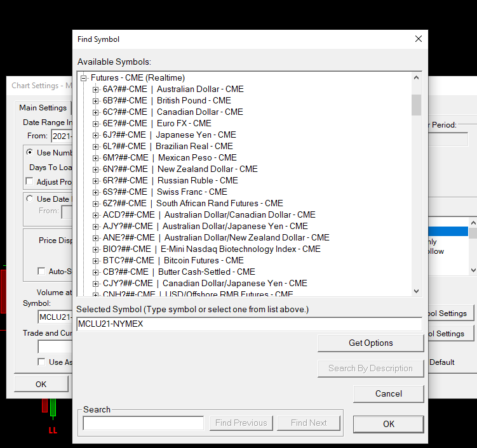Select Euro FX - CME row
This screenshot has width=477, height=448.
point(157,123)
